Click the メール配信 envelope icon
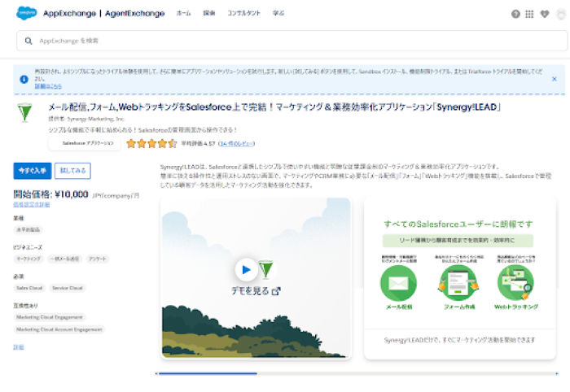The height and width of the screenshot is (392, 570). pyautogui.click(x=398, y=283)
